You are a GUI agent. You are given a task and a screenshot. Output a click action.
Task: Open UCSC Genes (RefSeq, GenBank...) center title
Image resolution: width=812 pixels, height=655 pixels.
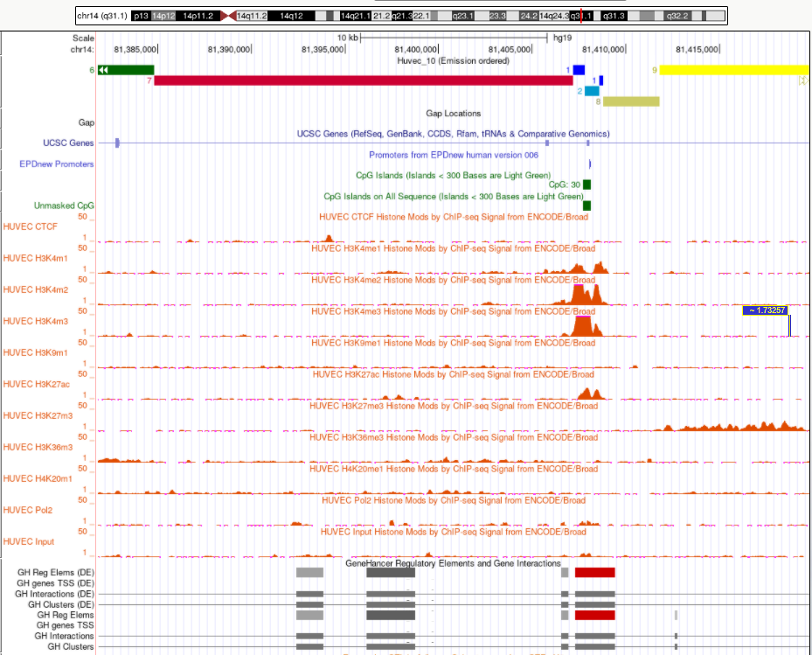pyautogui.click(x=453, y=134)
